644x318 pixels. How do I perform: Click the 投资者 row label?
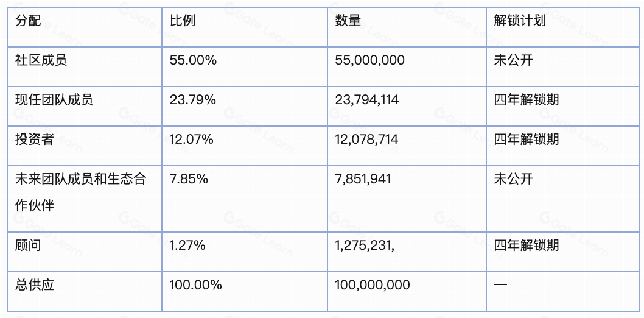pos(85,146)
